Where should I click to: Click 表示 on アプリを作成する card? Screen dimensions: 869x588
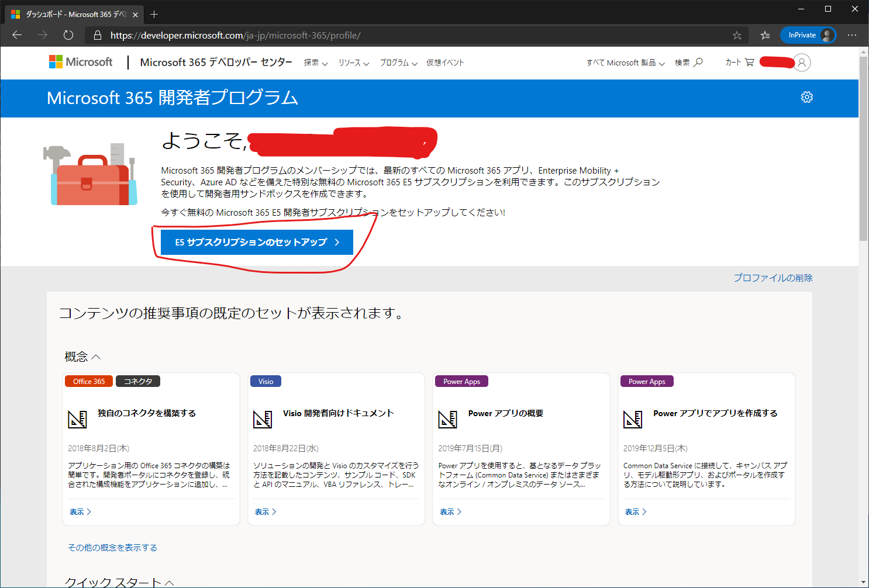point(636,511)
